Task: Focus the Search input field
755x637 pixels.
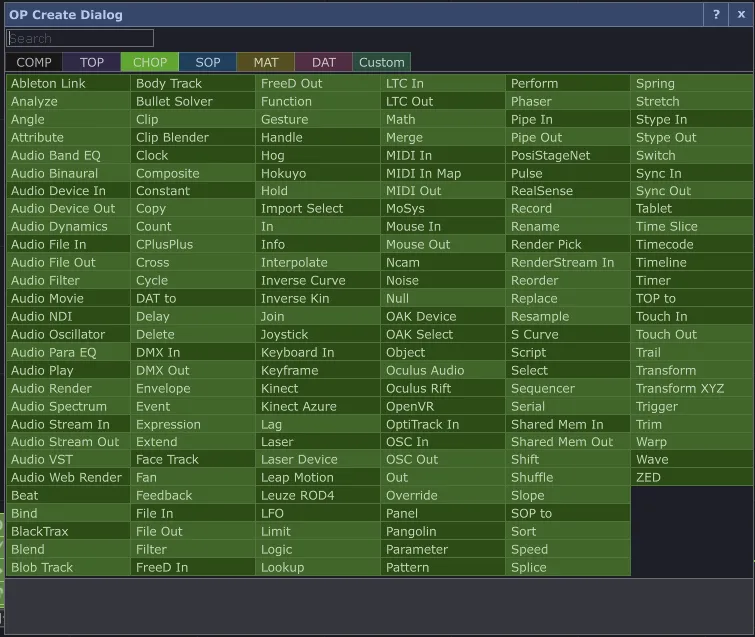Action: point(80,38)
